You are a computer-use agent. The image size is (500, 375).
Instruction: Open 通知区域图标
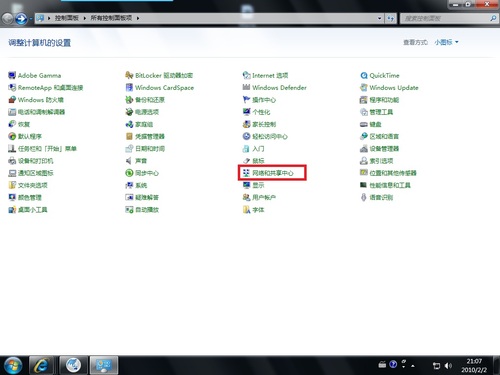[x=31, y=173]
